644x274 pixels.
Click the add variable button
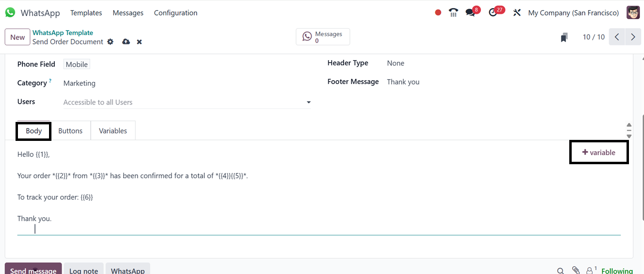(x=599, y=153)
